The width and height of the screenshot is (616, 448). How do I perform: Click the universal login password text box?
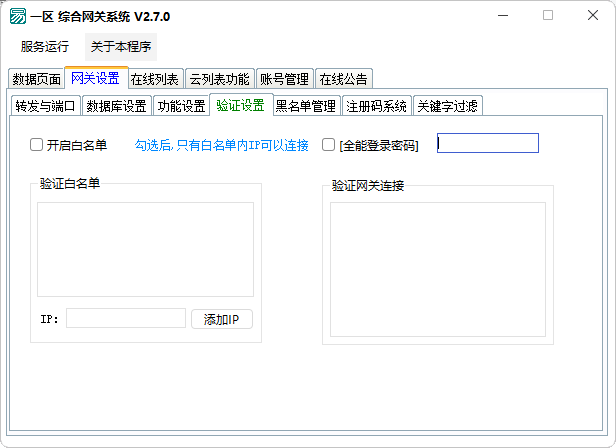[488, 143]
